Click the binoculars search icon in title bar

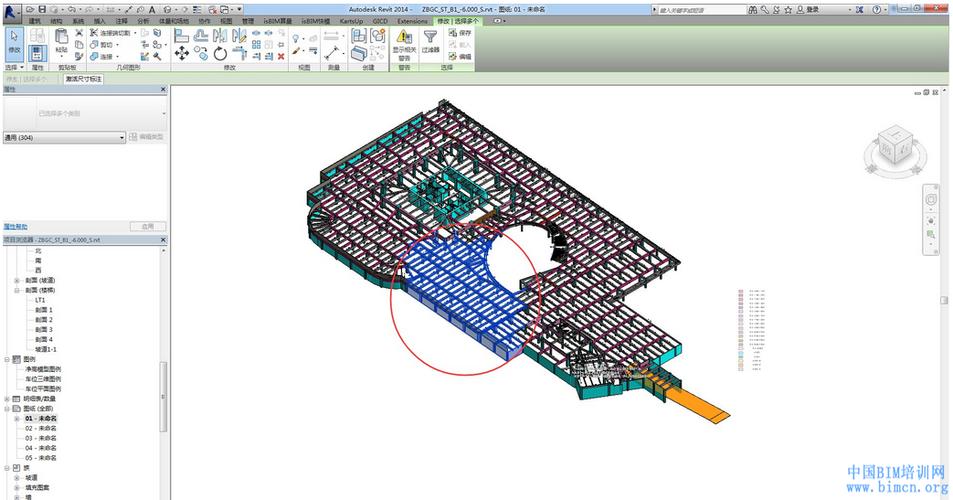point(753,10)
